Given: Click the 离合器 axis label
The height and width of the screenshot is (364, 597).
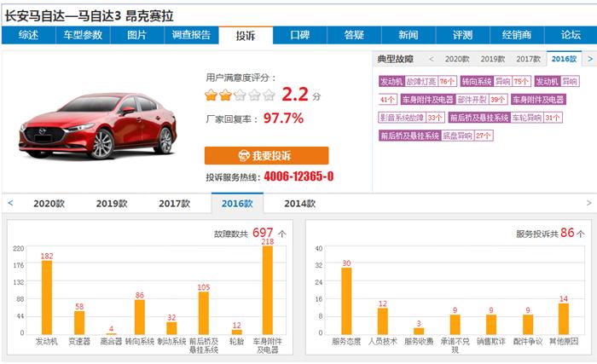Looking at the screenshot, I should (111, 342).
